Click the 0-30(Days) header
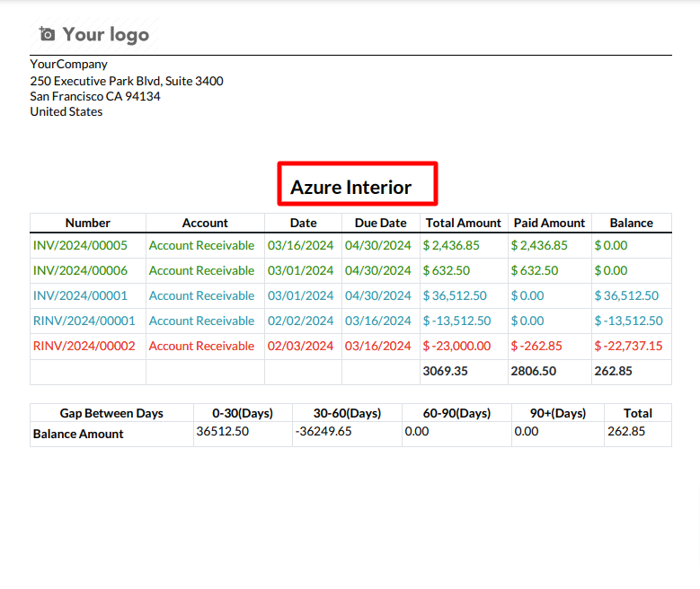 (x=243, y=413)
